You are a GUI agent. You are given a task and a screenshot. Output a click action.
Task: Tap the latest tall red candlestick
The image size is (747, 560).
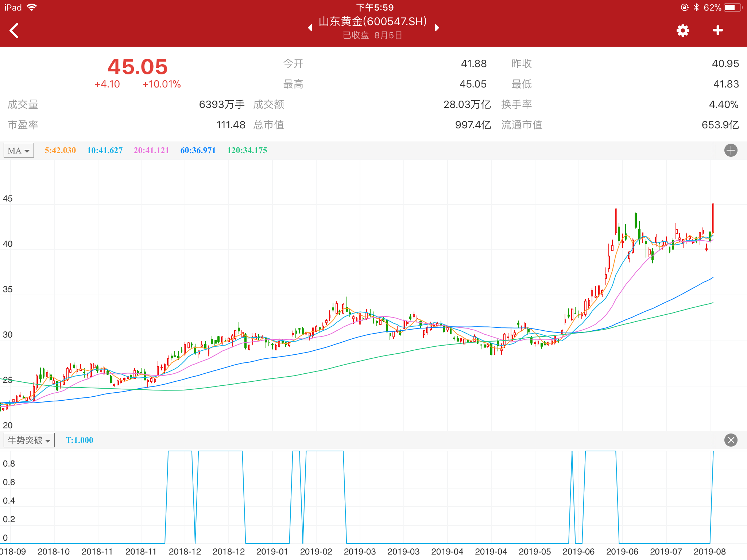pos(713,218)
